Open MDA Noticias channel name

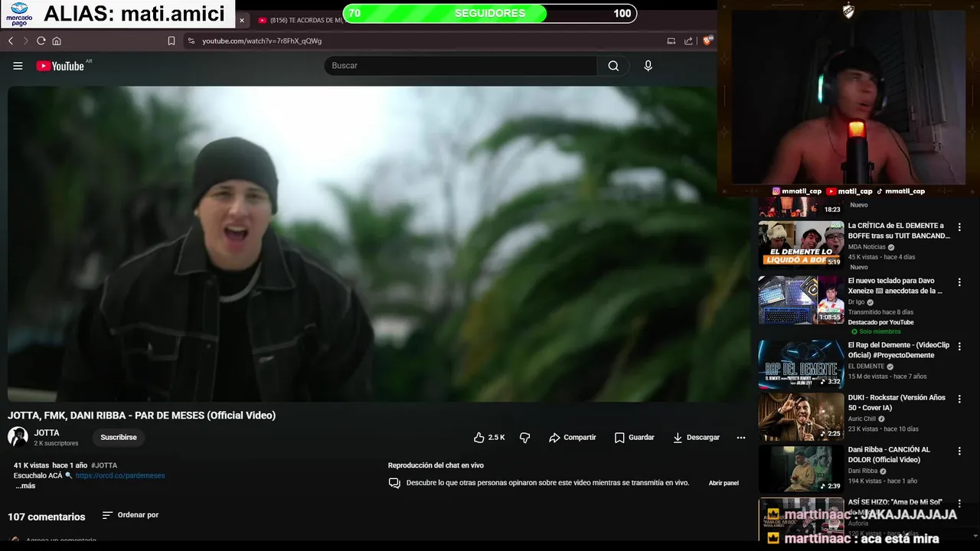866,247
